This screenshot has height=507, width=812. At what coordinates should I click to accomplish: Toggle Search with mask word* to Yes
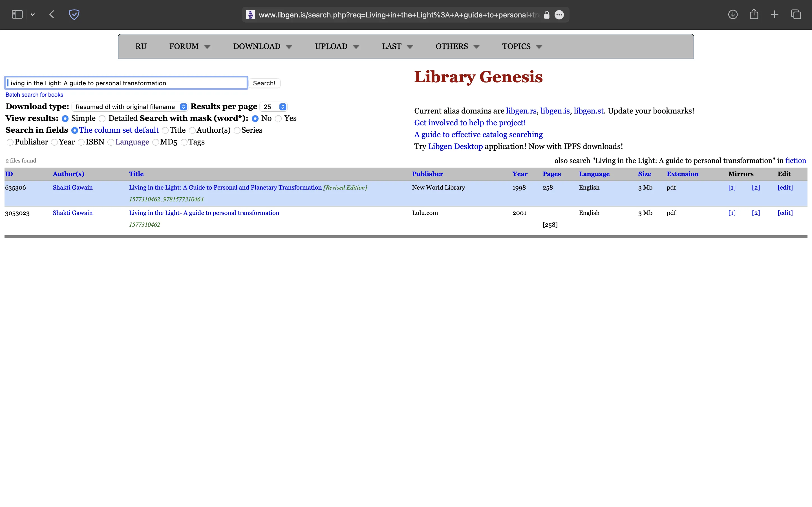(x=279, y=118)
